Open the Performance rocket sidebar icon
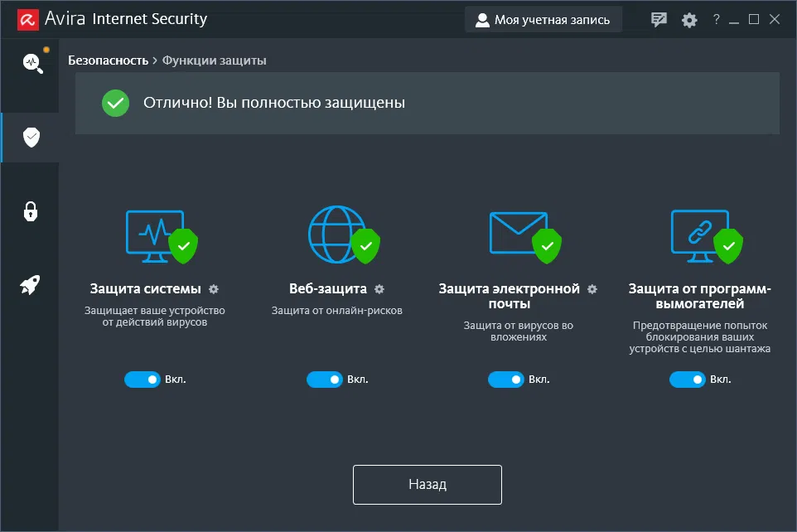 [31, 285]
